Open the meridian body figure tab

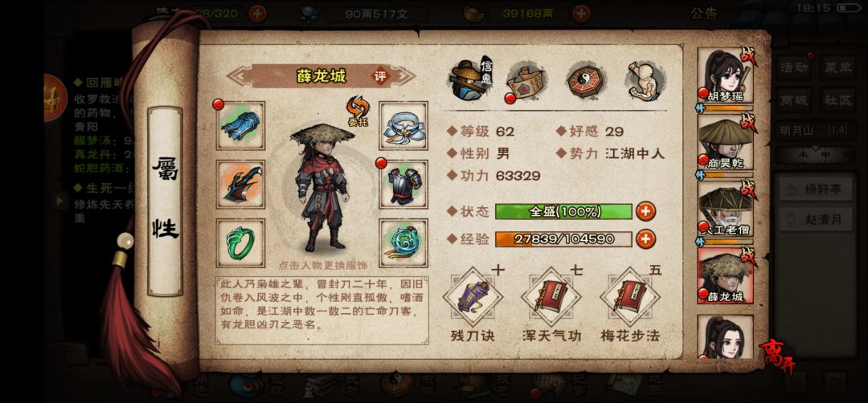(645, 81)
